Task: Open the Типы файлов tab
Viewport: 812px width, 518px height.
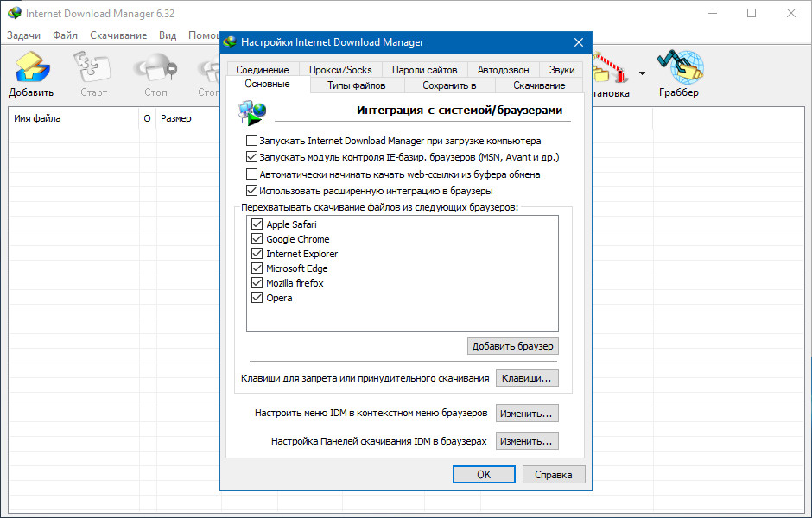Action: click(x=356, y=85)
